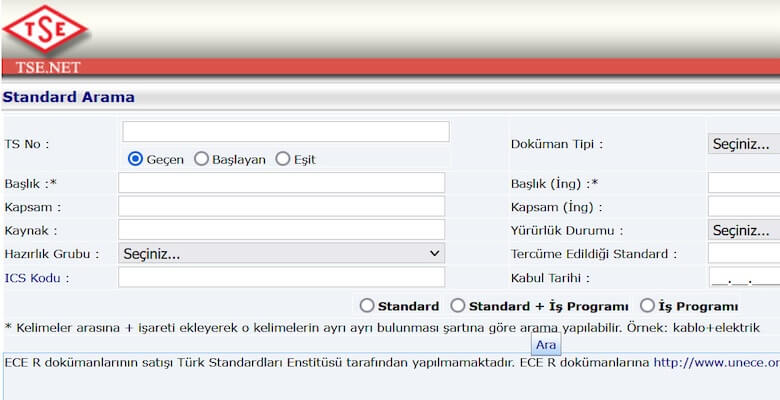The image size is (780, 400).
Task: Open the Hazırlık Grubu dropdown
Action: pos(281,254)
